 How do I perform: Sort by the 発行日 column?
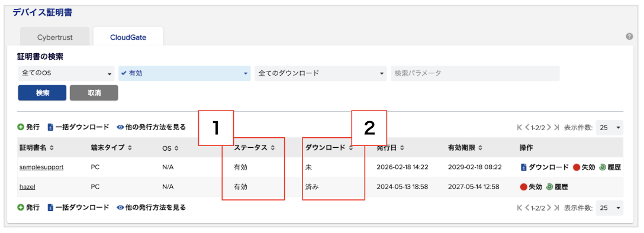point(390,148)
